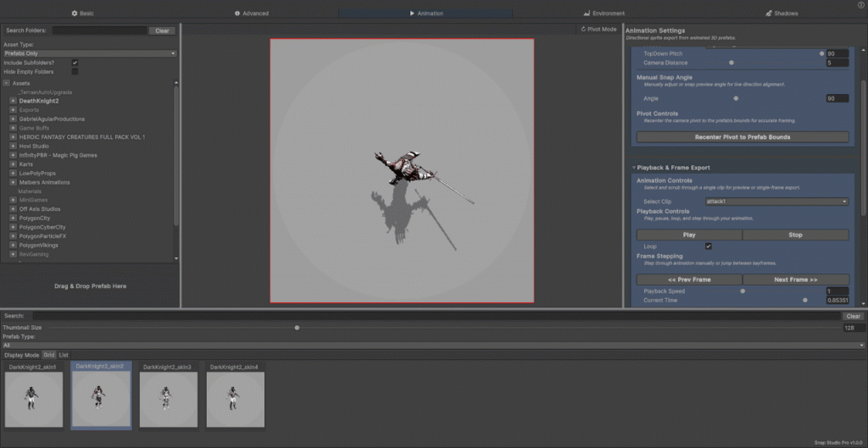Expand the Malbers Animations folder plus icon

click(14, 182)
